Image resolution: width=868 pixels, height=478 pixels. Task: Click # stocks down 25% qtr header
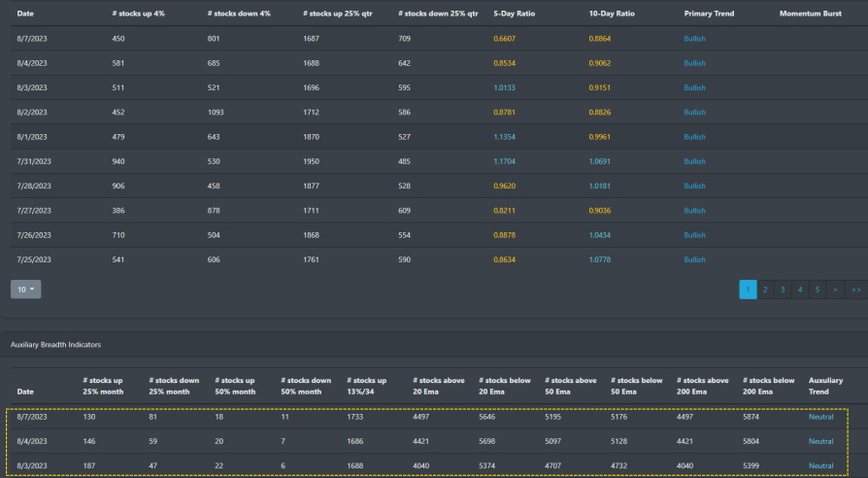pos(438,14)
